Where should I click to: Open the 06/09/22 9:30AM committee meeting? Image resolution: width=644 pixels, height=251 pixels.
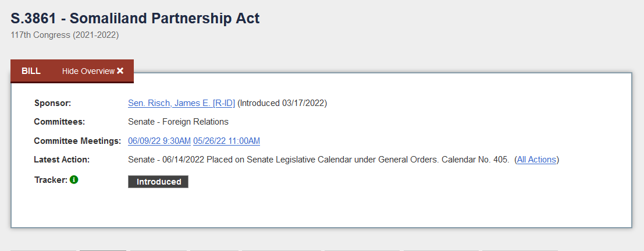pyautogui.click(x=159, y=141)
